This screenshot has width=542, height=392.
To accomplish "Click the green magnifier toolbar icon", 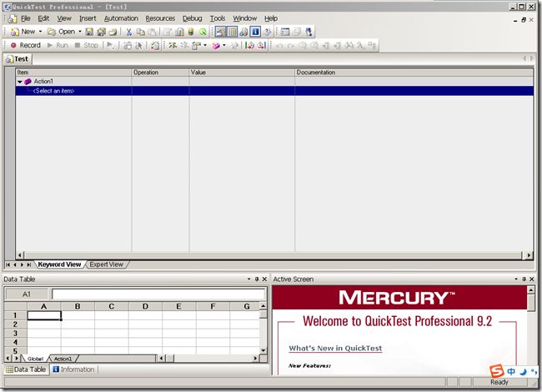I will pos(203,32).
